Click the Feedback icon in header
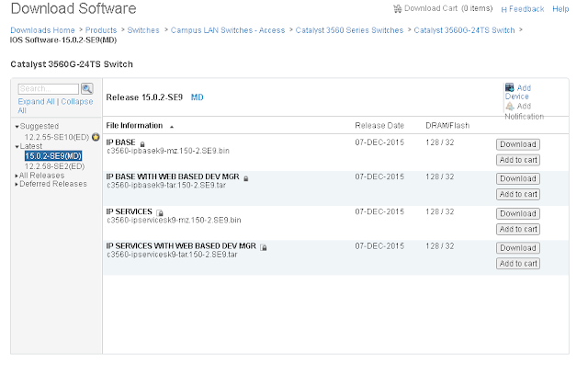588x375 pixels. click(503, 10)
